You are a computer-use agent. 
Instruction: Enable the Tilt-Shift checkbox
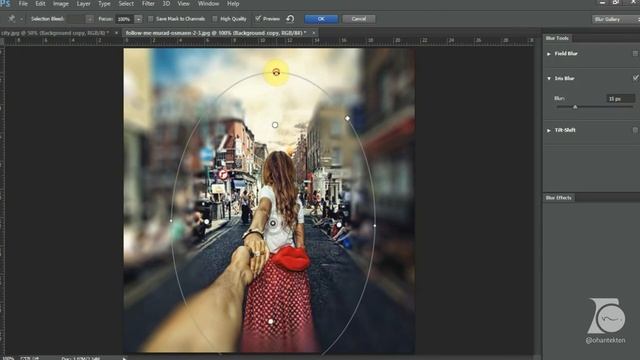pos(636,130)
